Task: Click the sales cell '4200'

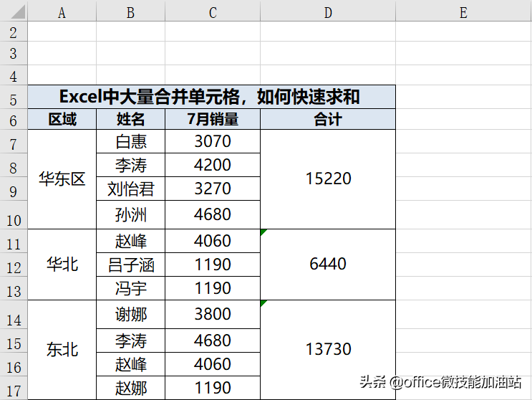Action: coord(213,165)
